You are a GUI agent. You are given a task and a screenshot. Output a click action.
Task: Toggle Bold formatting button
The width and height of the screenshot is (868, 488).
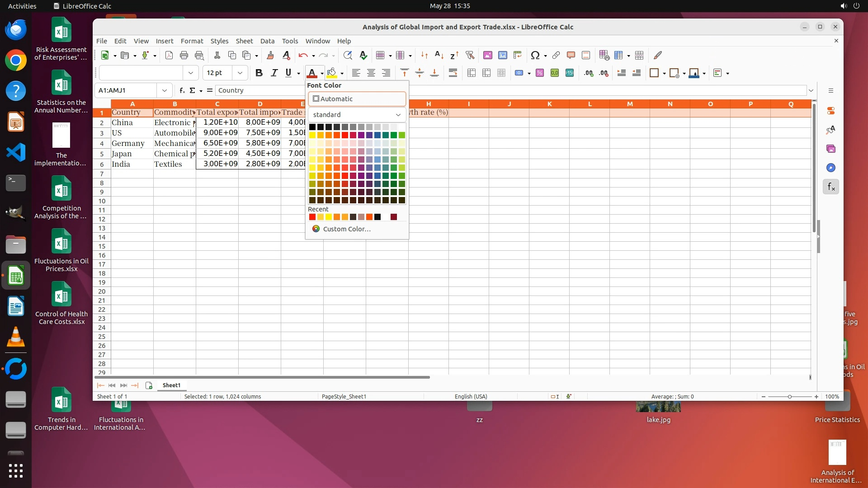pyautogui.click(x=259, y=73)
